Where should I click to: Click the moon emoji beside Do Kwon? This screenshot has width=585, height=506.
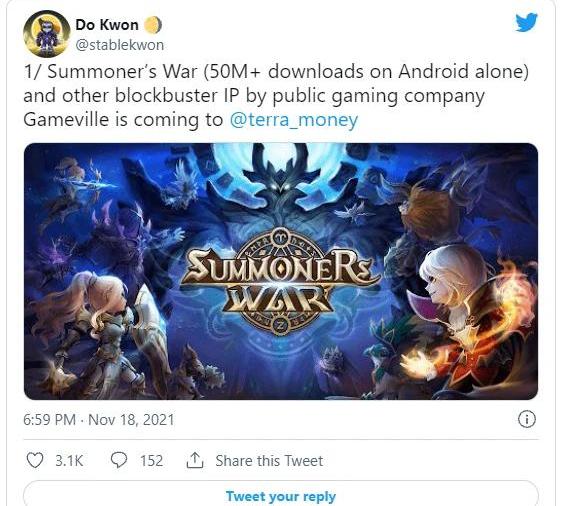click(153, 25)
